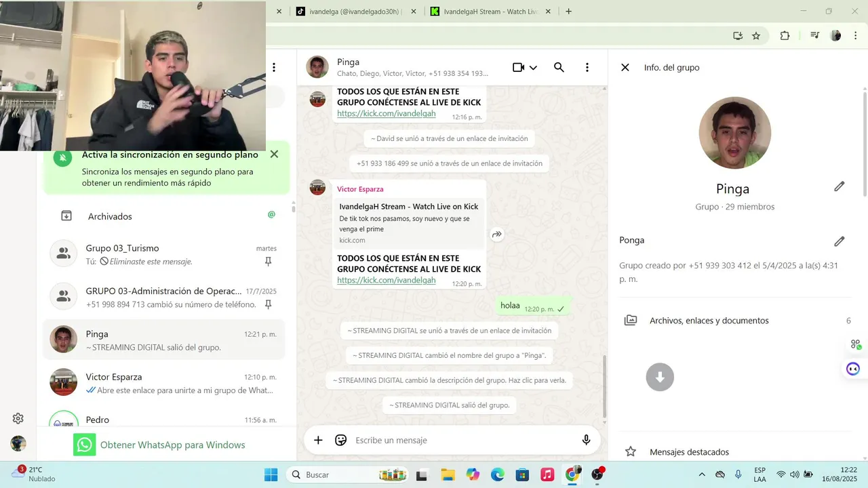Record a voice message with microphone

587,440
